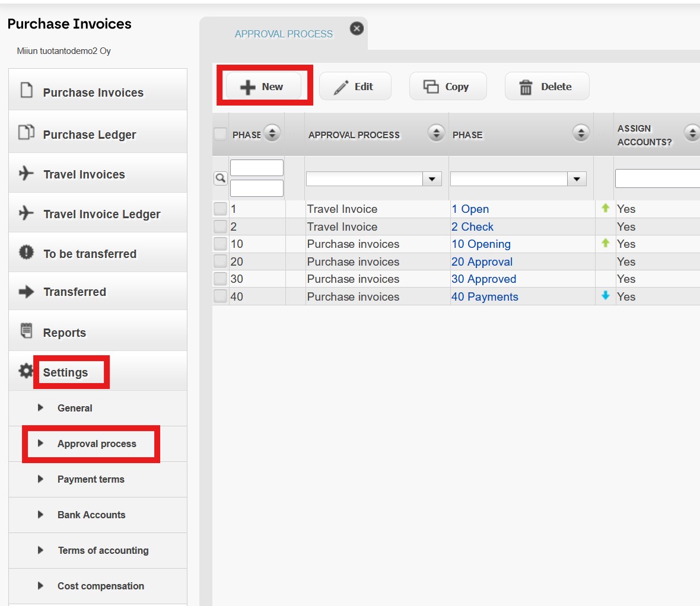The image size is (700, 606).
Task: Click the upper phase number filter field
Action: coord(257,168)
